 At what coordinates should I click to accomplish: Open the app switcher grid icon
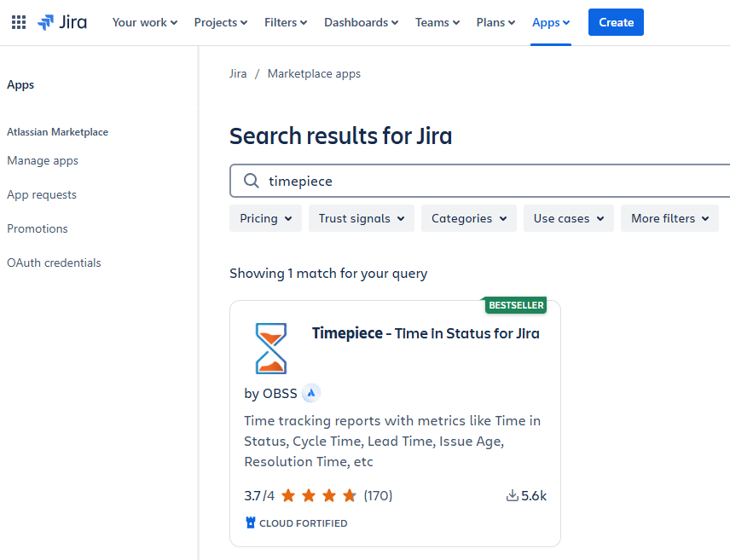[x=19, y=22]
